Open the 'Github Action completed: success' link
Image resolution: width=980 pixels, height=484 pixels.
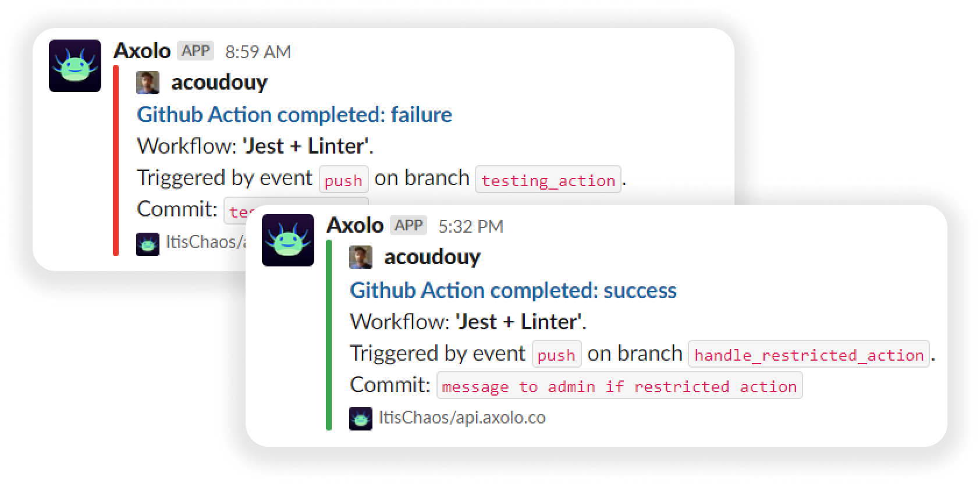pyautogui.click(x=513, y=290)
